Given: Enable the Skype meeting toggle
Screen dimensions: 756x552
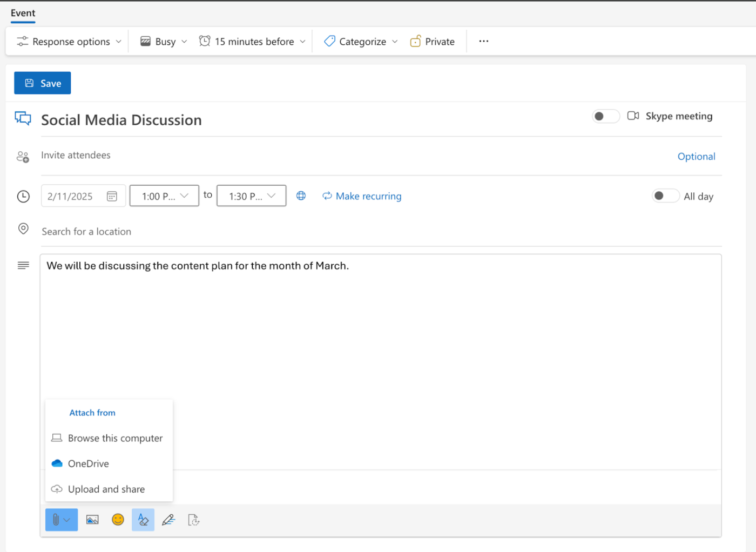Looking at the screenshot, I should pos(605,116).
